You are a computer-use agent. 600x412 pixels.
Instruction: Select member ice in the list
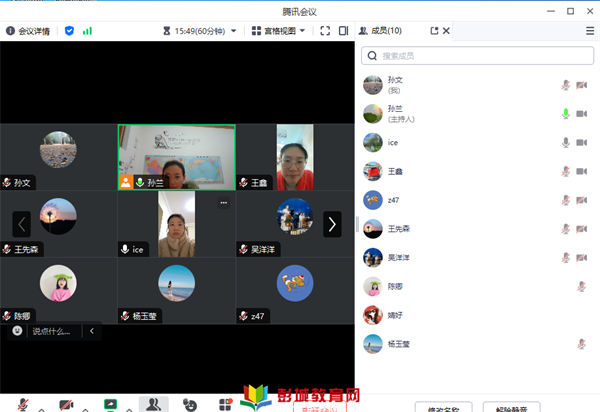click(x=477, y=142)
